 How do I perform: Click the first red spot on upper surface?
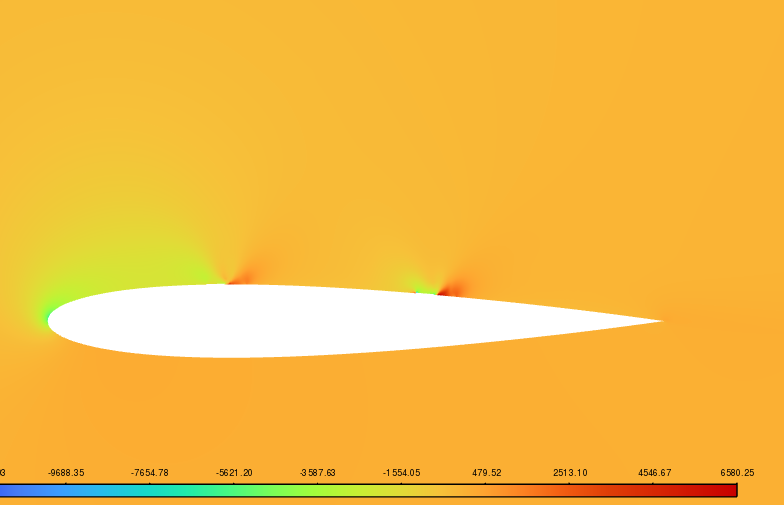pos(236,281)
